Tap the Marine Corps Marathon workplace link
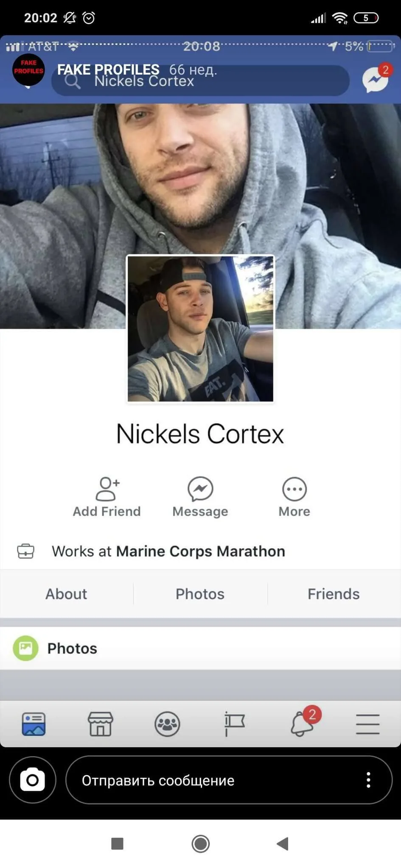Screen dimensions: 401x868 point(200,551)
